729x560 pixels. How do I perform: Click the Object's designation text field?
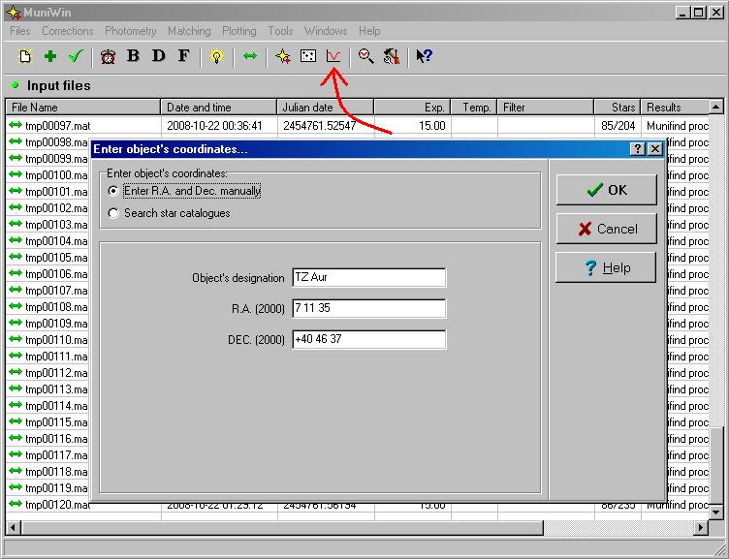click(x=368, y=278)
